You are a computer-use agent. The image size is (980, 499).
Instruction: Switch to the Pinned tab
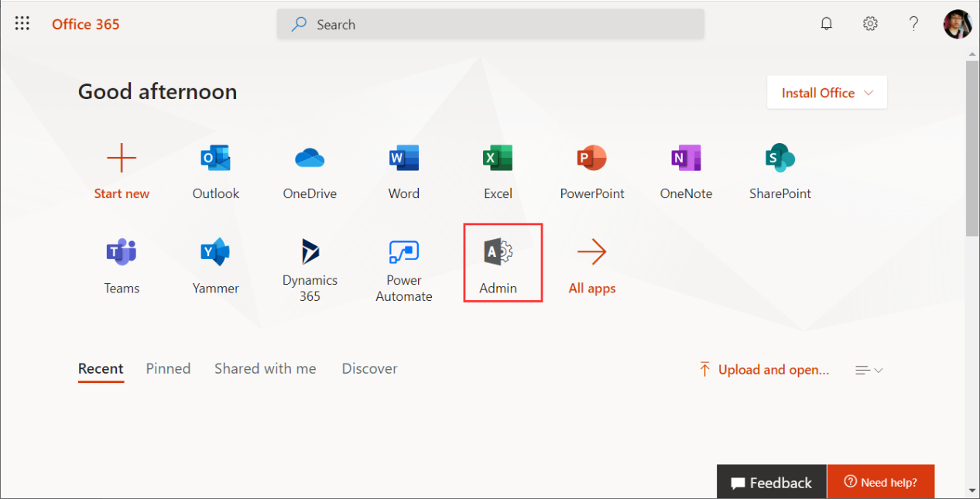[168, 369]
